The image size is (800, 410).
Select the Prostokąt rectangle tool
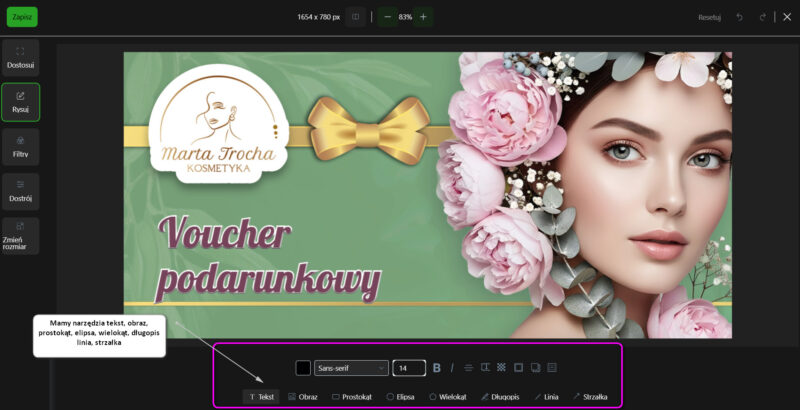pos(352,397)
